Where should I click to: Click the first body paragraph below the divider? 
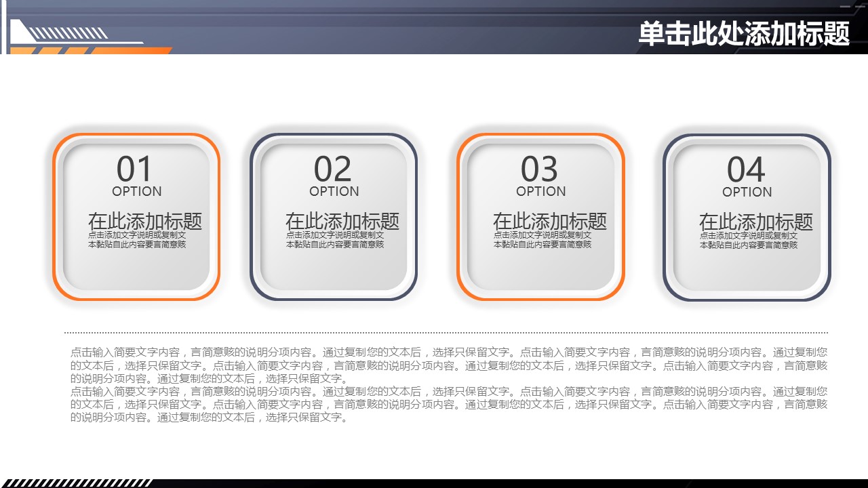pos(448,365)
